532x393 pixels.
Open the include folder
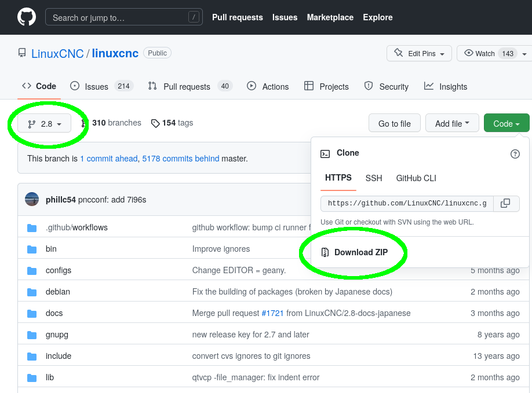(59, 356)
